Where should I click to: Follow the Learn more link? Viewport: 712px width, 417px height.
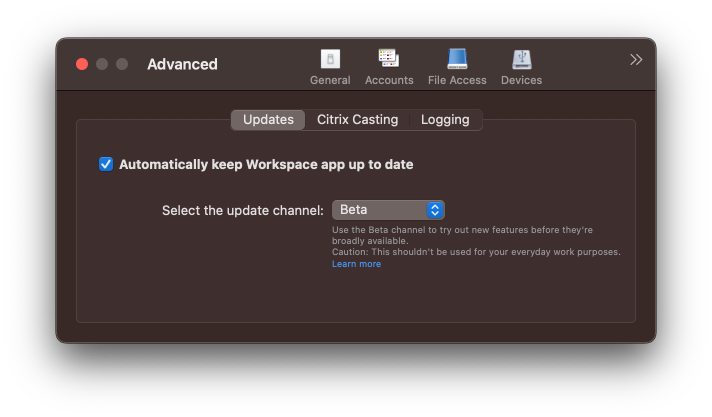click(x=356, y=264)
